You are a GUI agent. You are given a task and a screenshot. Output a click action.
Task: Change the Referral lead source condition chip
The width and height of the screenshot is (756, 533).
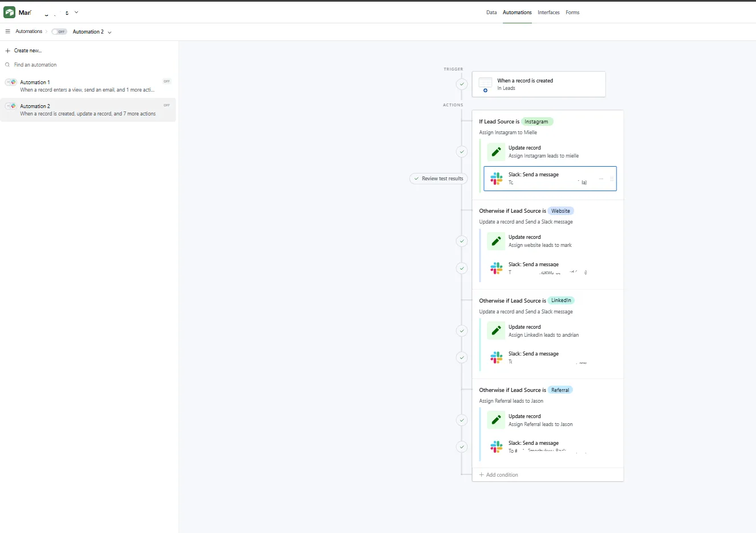coord(560,390)
